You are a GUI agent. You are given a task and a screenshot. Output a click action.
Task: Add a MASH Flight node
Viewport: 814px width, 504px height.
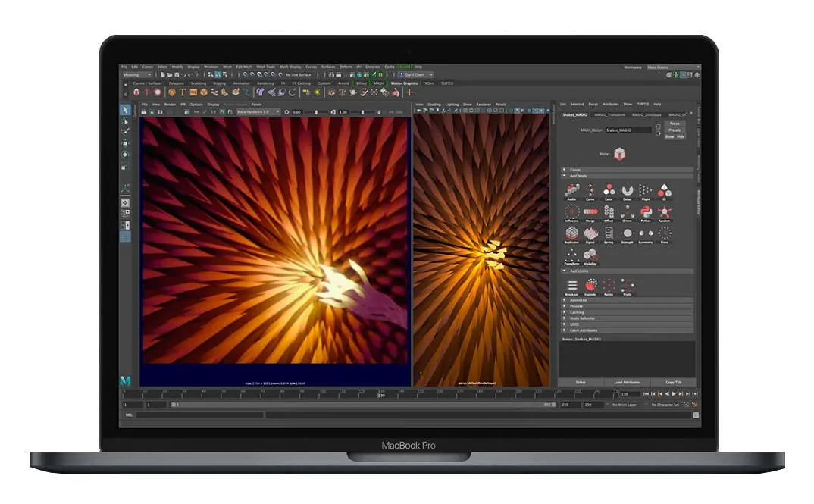(x=645, y=190)
